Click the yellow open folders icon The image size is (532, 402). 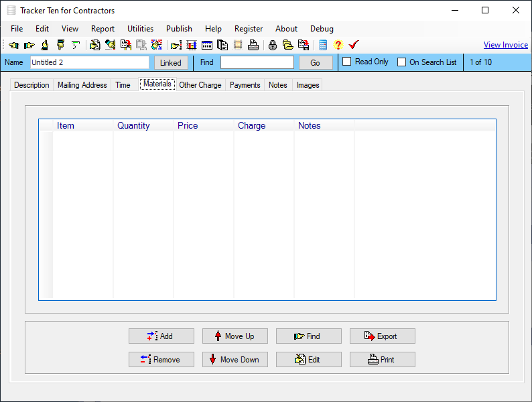pyautogui.click(x=288, y=45)
